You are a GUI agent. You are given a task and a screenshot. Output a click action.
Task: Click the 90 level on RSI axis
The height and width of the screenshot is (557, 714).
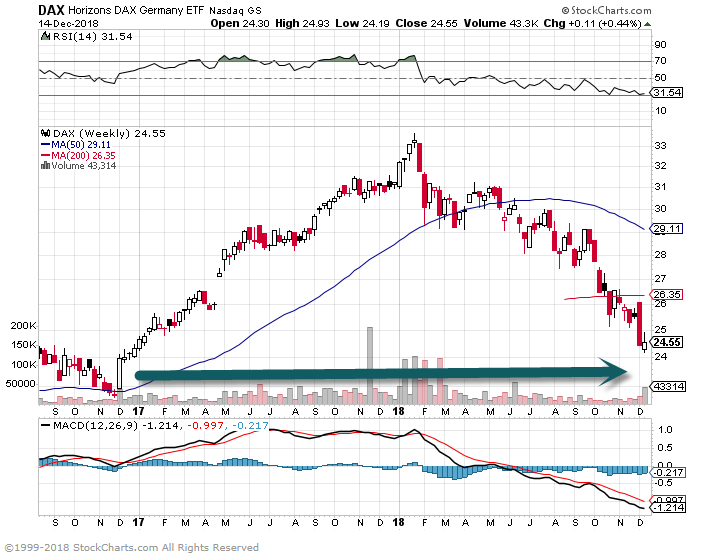pyautogui.click(x=660, y=45)
